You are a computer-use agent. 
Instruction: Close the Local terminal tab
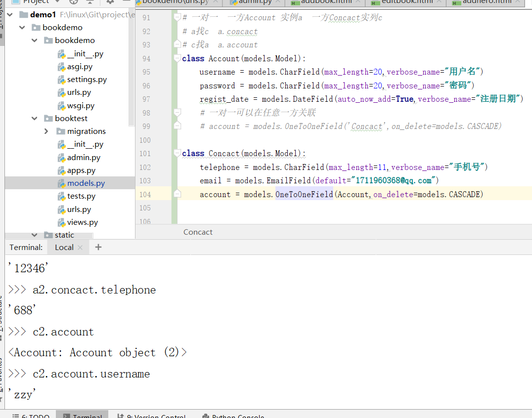tap(80, 248)
